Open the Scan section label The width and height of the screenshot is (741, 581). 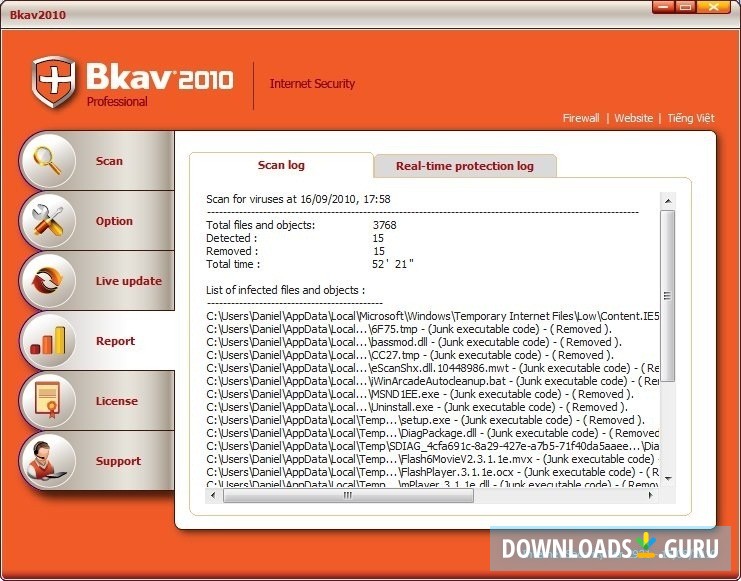(x=109, y=161)
